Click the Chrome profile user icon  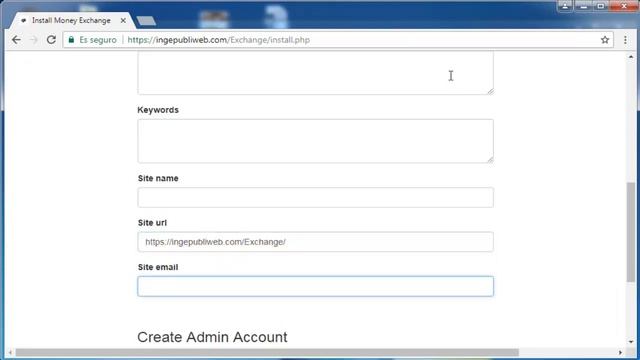pos(565,6)
